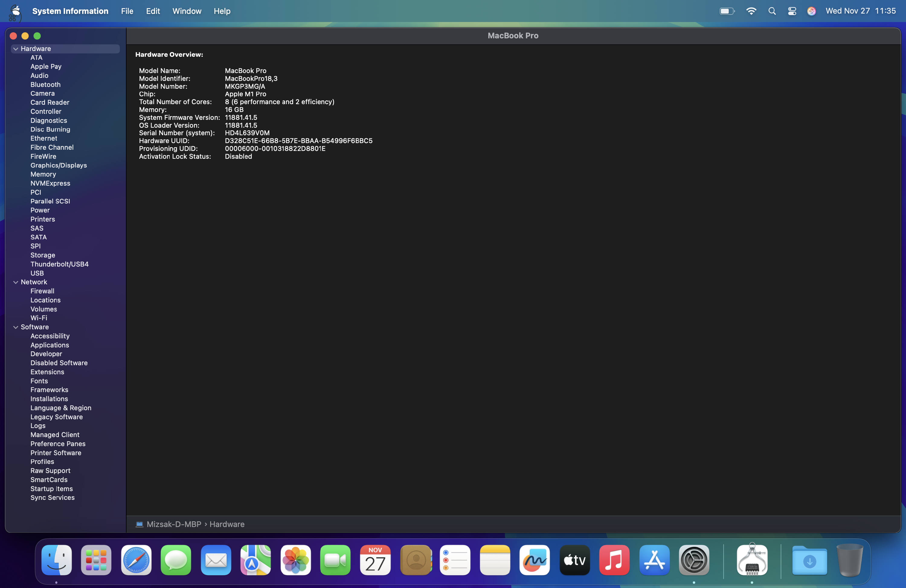This screenshot has width=906, height=588.
Task: Launch FaceTime from the Dock
Action: point(336,560)
